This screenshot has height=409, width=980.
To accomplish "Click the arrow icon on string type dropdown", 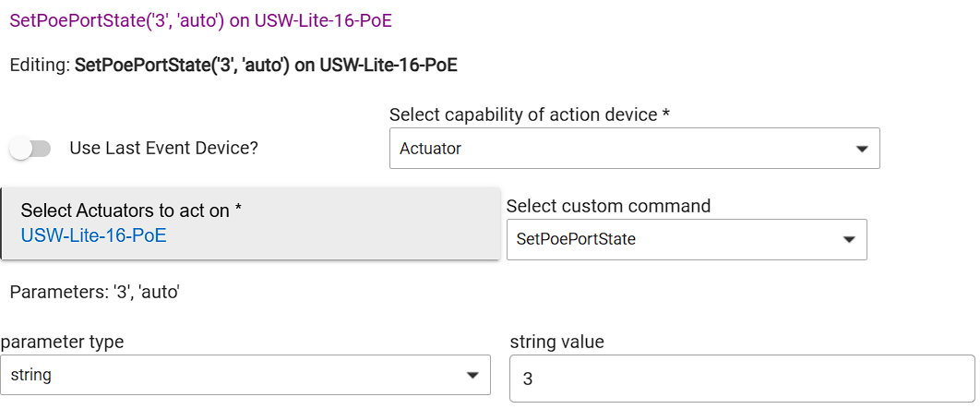I will tap(472, 376).
